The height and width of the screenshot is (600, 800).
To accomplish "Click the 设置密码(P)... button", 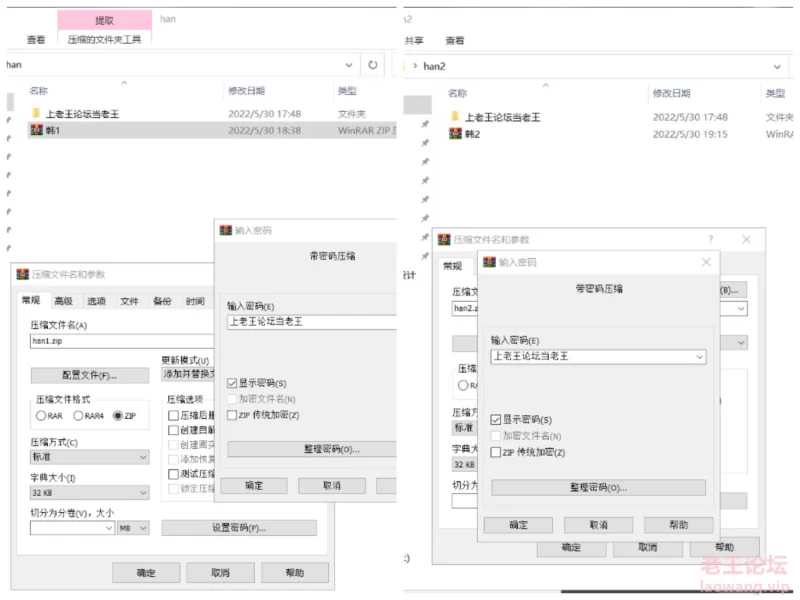I will [239, 528].
